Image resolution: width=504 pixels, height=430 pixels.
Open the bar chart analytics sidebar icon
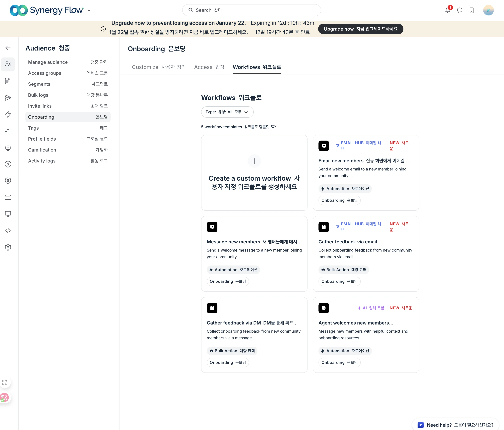tap(8, 131)
